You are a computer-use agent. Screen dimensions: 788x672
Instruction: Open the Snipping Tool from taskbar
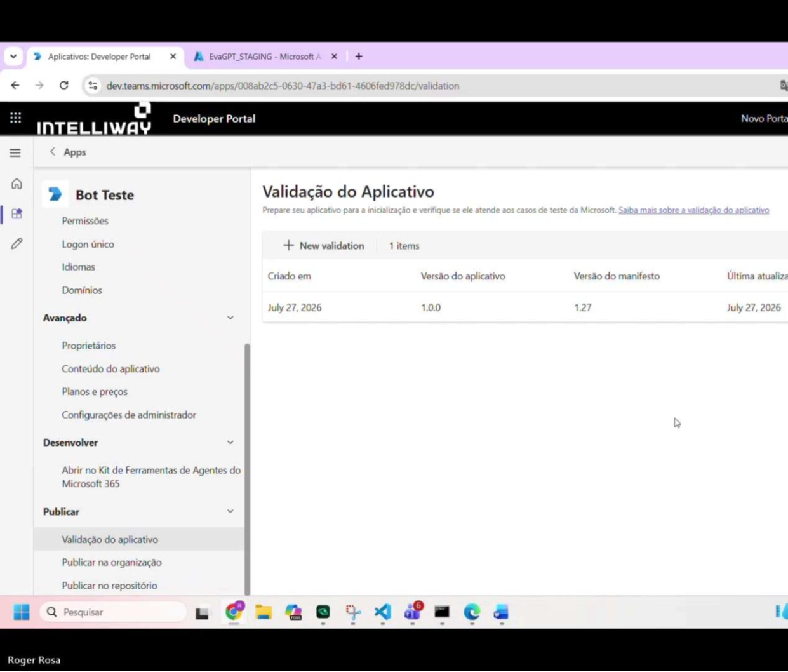pos(353,612)
